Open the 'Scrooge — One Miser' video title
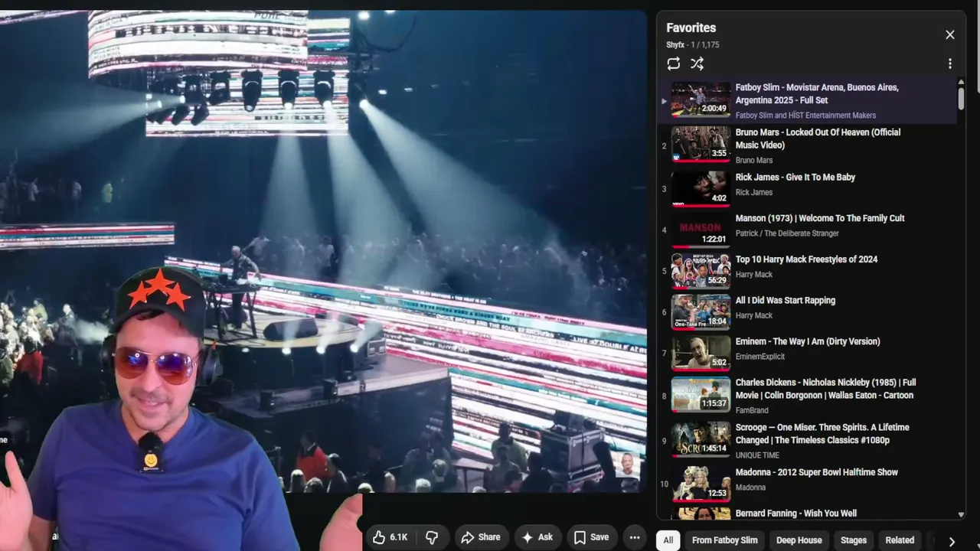 (x=822, y=434)
